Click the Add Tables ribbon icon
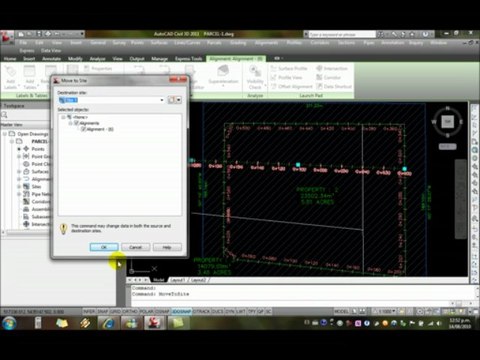 coord(30,77)
